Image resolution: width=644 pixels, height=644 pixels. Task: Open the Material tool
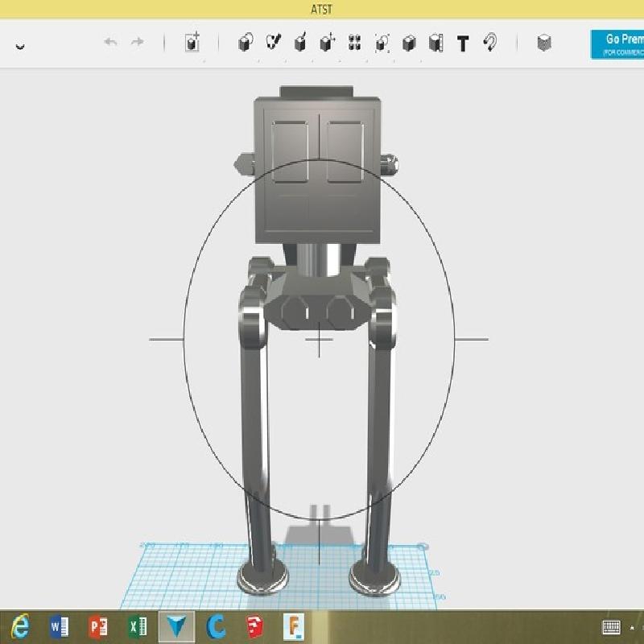[x=544, y=43]
